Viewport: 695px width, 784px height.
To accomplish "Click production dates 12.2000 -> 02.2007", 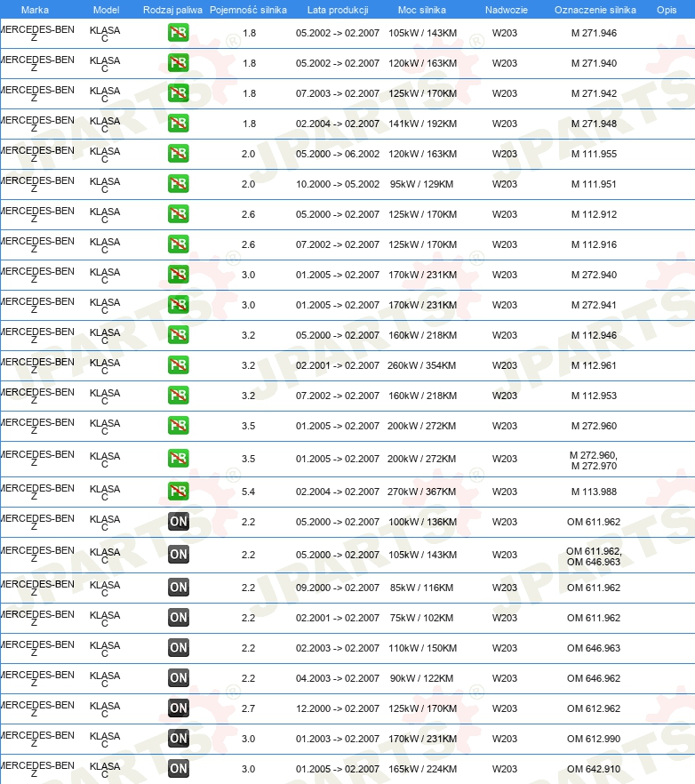I will (x=338, y=708).
